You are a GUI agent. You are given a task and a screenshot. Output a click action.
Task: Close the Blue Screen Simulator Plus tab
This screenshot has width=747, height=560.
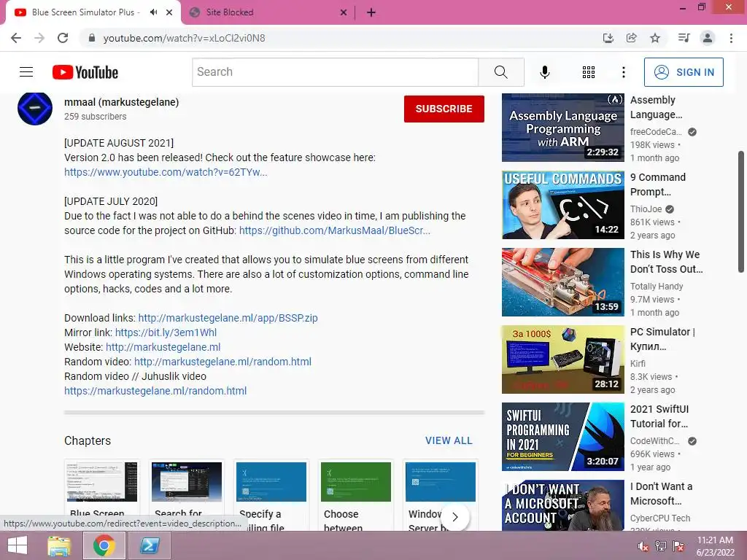coord(169,12)
